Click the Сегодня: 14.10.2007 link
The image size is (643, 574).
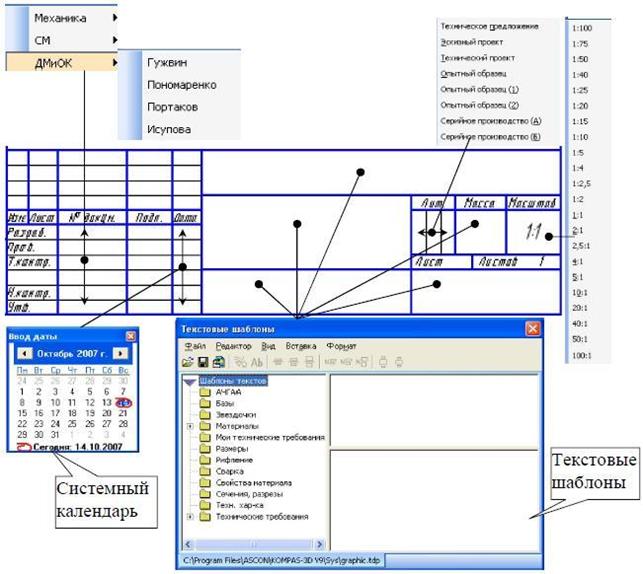78,447
